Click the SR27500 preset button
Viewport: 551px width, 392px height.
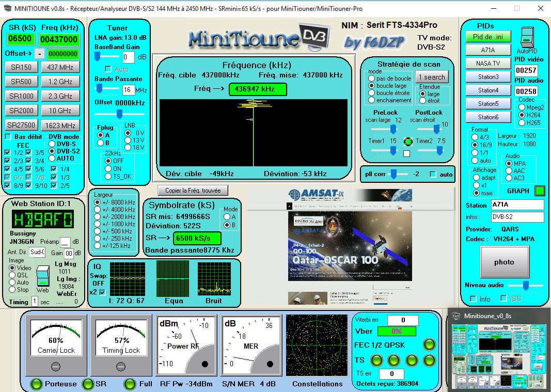tap(21, 125)
